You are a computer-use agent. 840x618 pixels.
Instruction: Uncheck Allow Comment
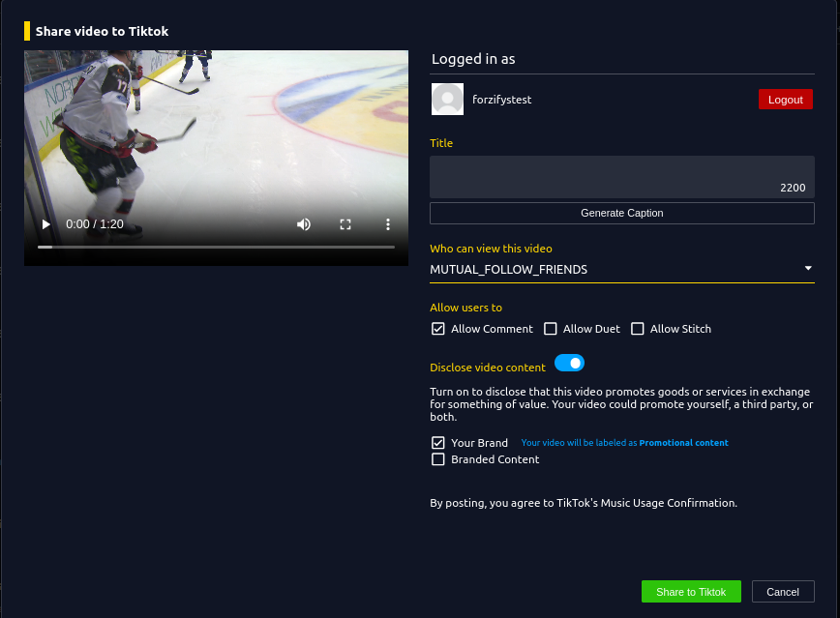(438, 329)
